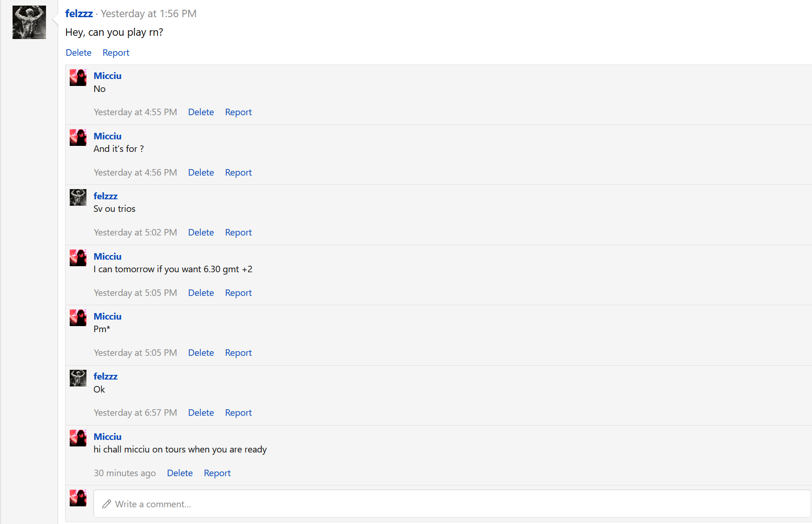Image resolution: width=812 pixels, height=524 pixels.
Task: Click the Micciu avatar beside "hi chall micciu"
Action: tap(78, 438)
